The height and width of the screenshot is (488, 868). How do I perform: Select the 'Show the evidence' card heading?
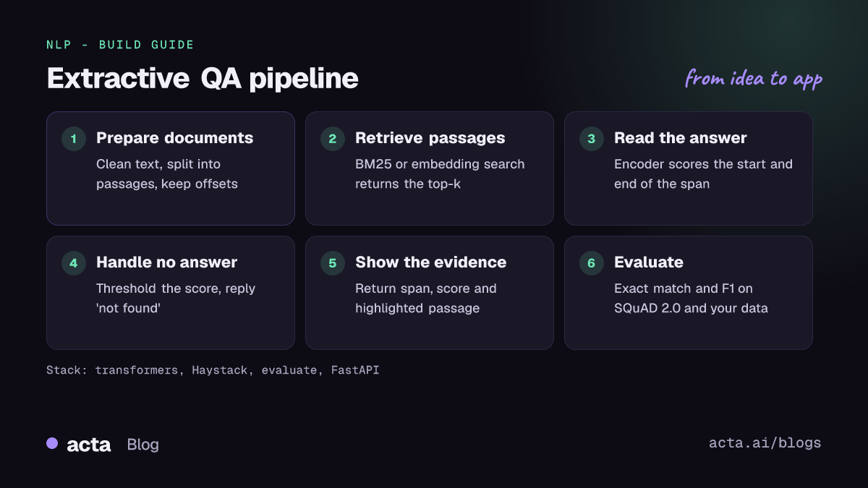430,262
